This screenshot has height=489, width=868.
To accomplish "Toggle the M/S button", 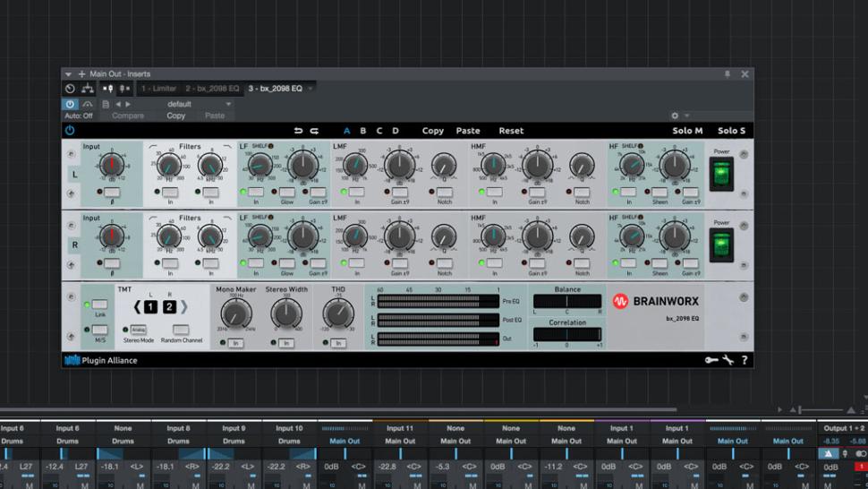I will [x=99, y=330].
